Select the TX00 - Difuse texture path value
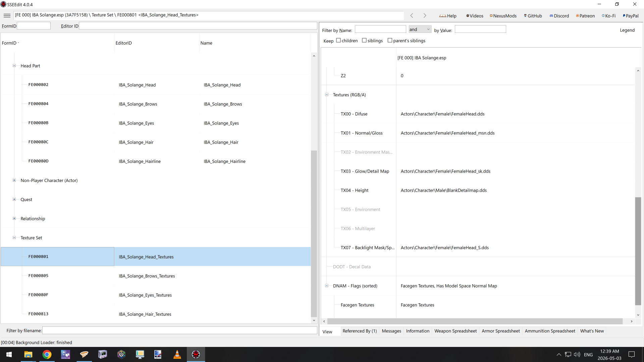 [442, 114]
